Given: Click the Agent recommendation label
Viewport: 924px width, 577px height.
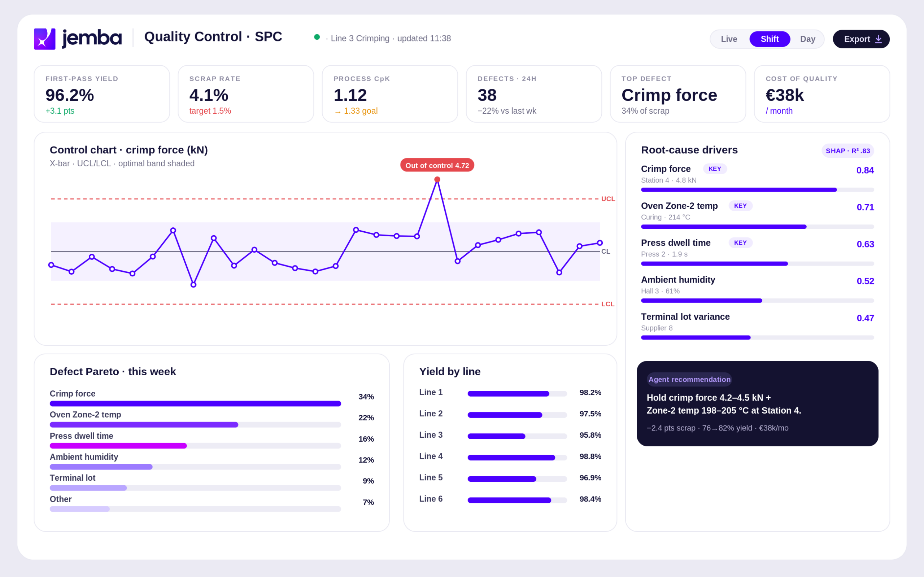Looking at the screenshot, I should click(x=689, y=379).
